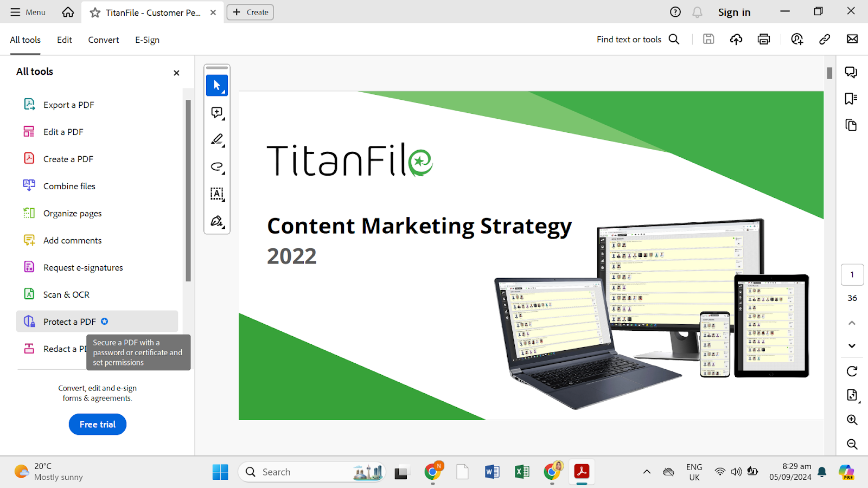Choose the Add comment tool
868x488 pixels.
point(217,112)
